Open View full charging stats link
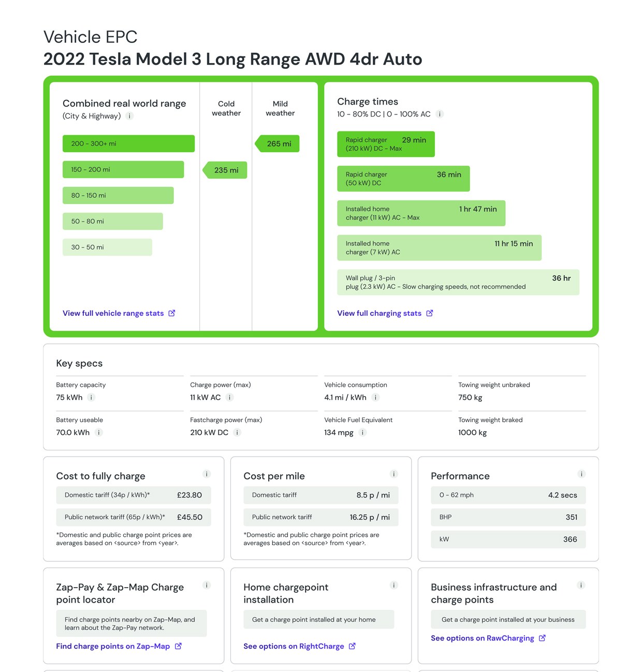This screenshot has height=672, width=642. coord(380,313)
